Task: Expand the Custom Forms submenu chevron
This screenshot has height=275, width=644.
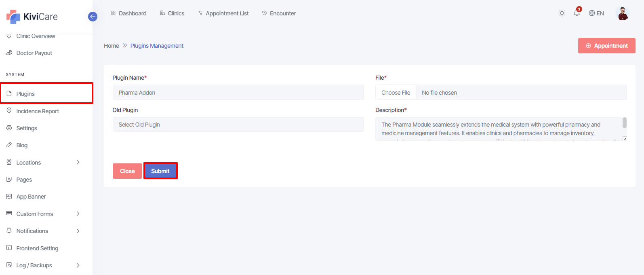Action: 78,214
